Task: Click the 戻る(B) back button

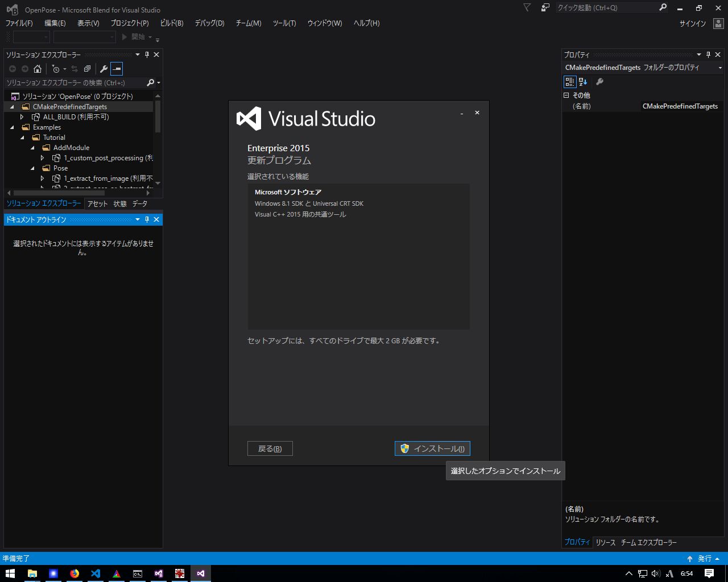Action: click(270, 448)
